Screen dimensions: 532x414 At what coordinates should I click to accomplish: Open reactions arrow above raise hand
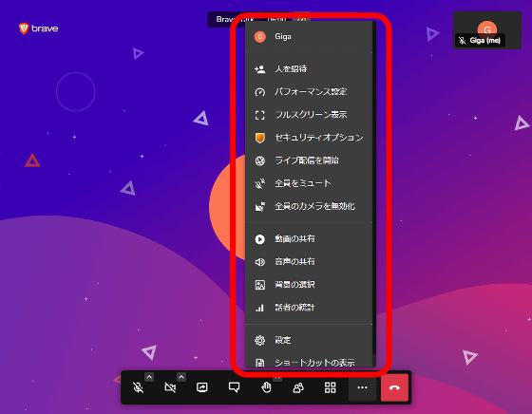point(277,377)
